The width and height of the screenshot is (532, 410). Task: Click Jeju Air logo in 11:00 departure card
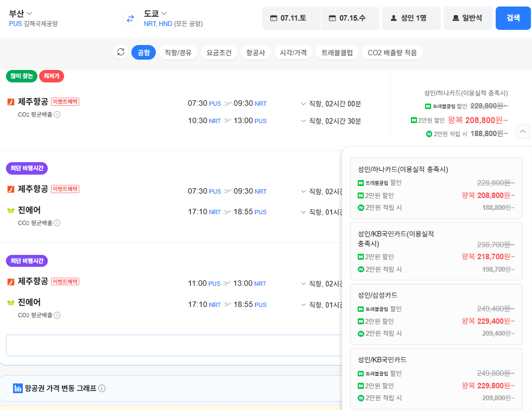11,281
